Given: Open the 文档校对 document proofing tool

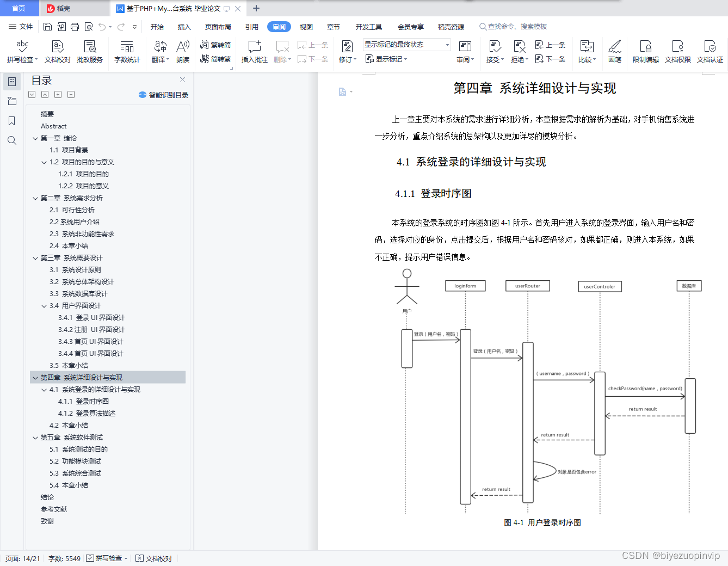Looking at the screenshot, I should coord(57,52).
